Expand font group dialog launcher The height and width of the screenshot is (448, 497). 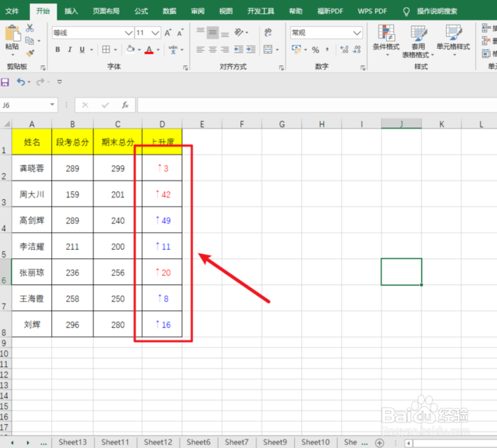click(185, 68)
